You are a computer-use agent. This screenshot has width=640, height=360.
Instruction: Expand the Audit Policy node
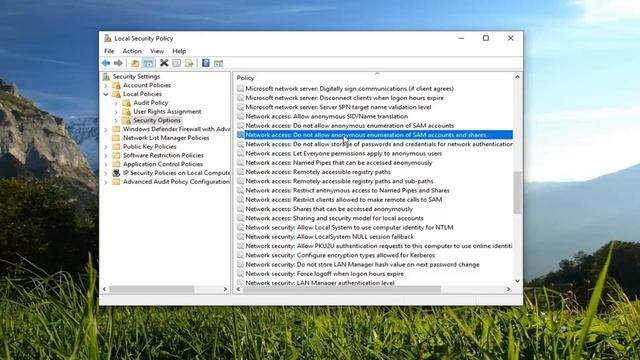coord(116,103)
